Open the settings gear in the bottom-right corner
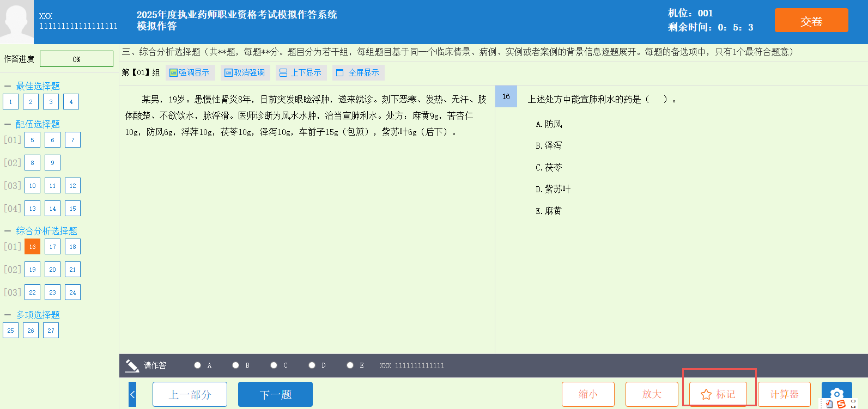This screenshot has width=868, height=409. pos(836,393)
